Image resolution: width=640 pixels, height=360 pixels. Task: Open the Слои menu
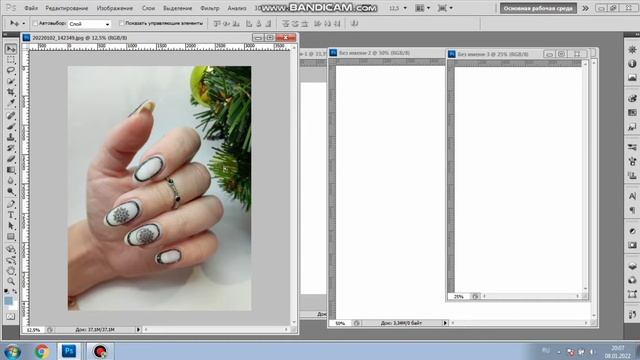point(148,8)
